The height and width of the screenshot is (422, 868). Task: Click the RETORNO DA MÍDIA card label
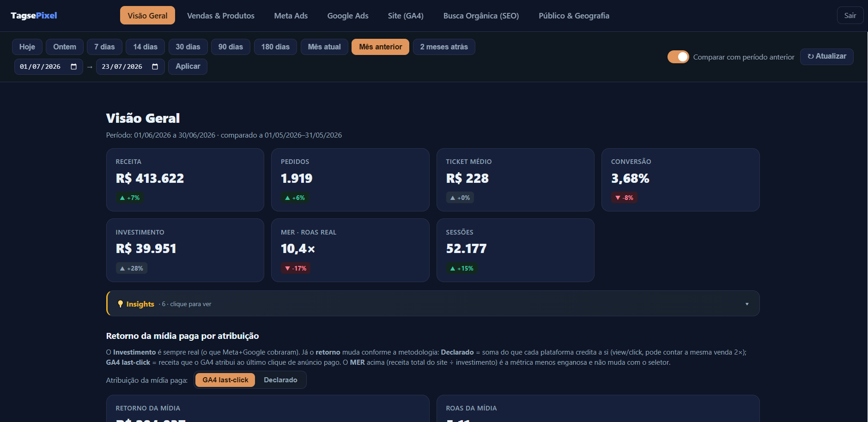(x=148, y=408)
